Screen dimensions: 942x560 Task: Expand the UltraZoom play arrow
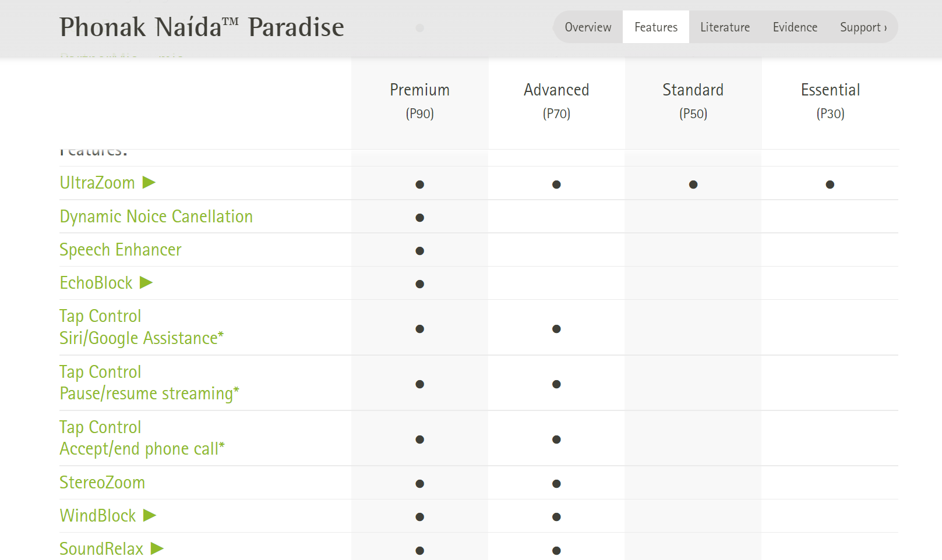149,183
